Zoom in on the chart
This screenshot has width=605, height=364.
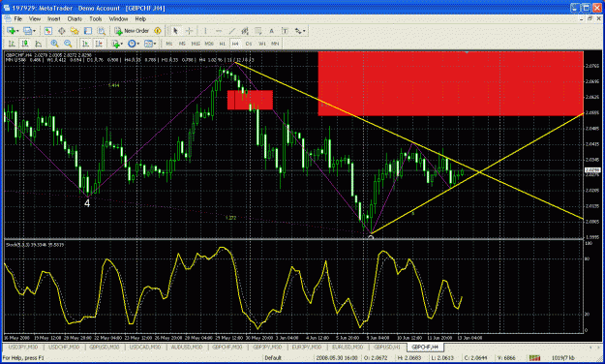[x=54, y=44]
